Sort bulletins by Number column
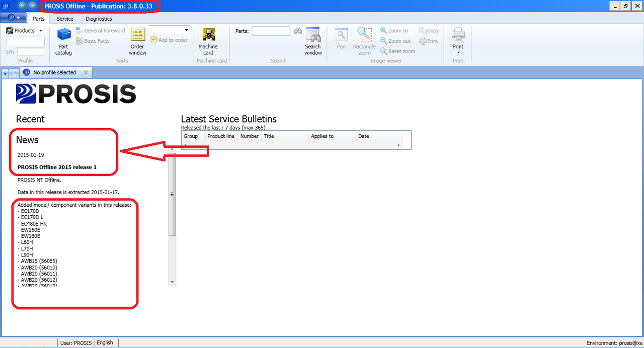Image resolution: width=644 pixels, height=348 pixels. pos(250,136)
